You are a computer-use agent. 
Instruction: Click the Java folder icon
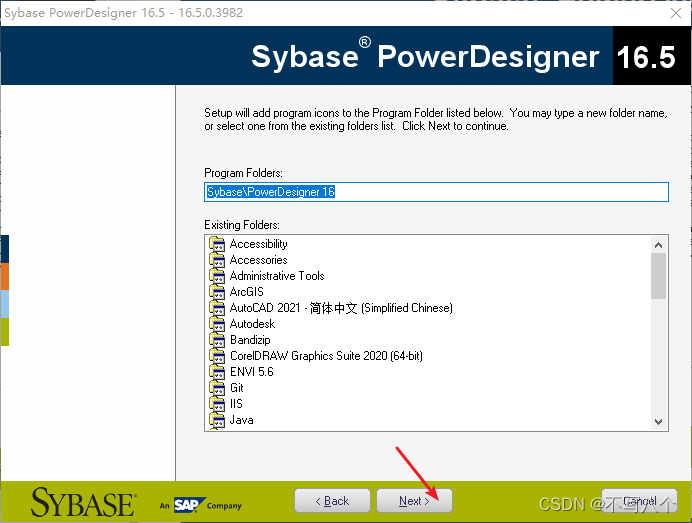[217, 420]
